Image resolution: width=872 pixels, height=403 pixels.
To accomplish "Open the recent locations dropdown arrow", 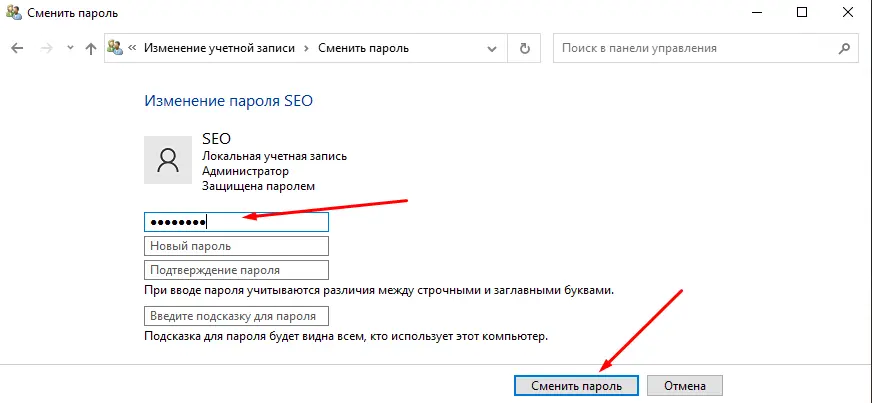I will 69,48.
